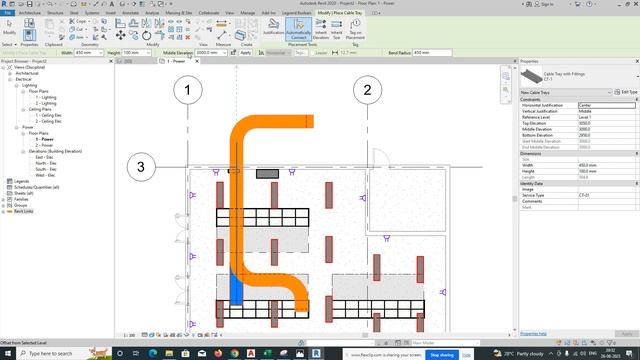Viewport: 640px width, 360px height.
Task: Click Hide on the screen sharing bar
Action: (466, 355)
